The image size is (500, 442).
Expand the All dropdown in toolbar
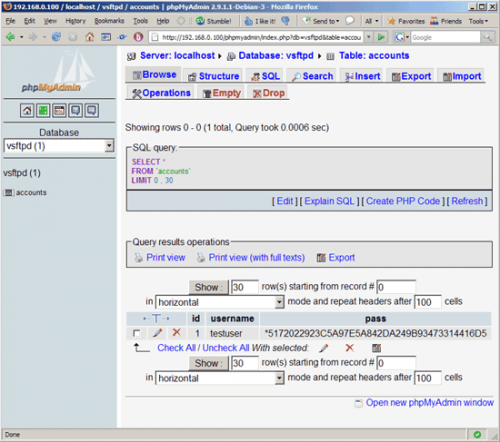[372, 21]
